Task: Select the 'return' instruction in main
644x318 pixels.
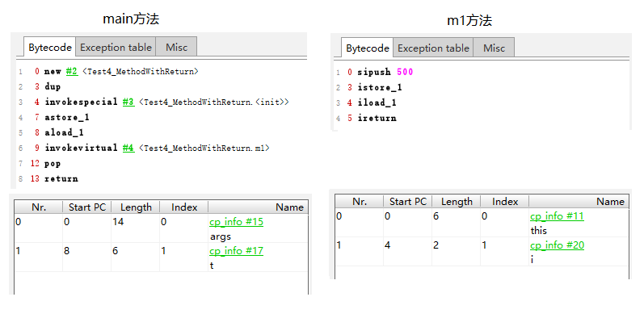Action: pyautogui.click(x=61, y=179)
